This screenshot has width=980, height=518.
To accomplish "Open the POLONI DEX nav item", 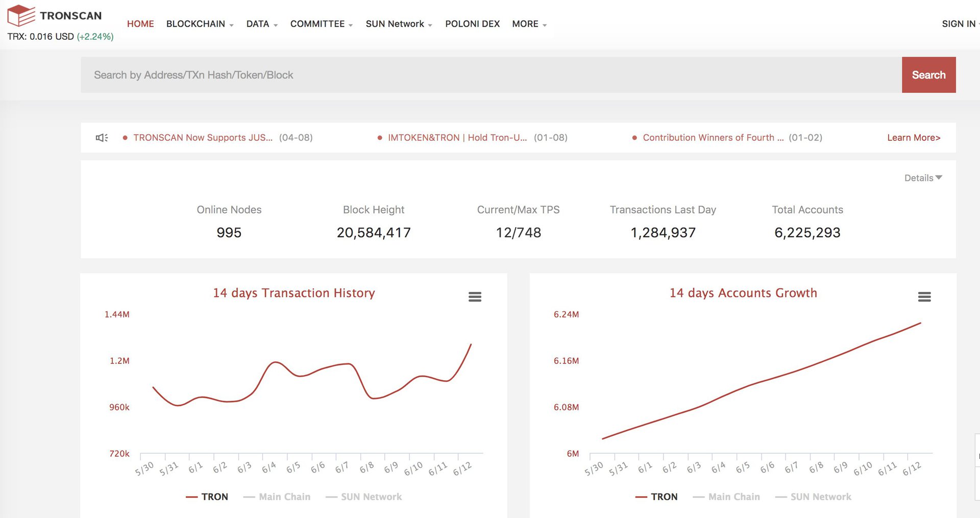I will (472, 24).
